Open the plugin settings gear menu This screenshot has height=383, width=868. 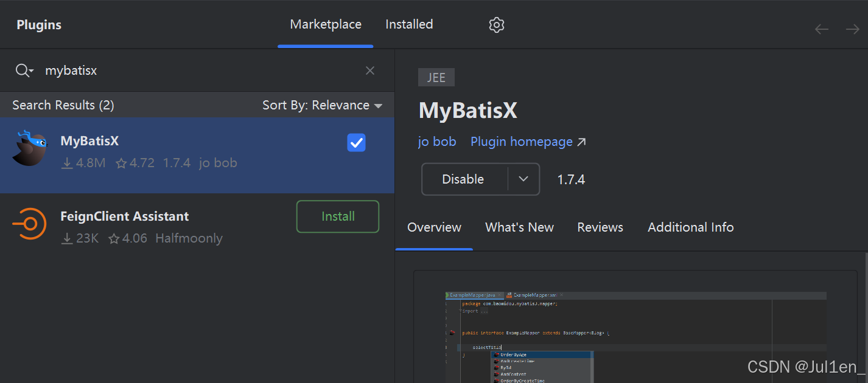tap(497, 25)
